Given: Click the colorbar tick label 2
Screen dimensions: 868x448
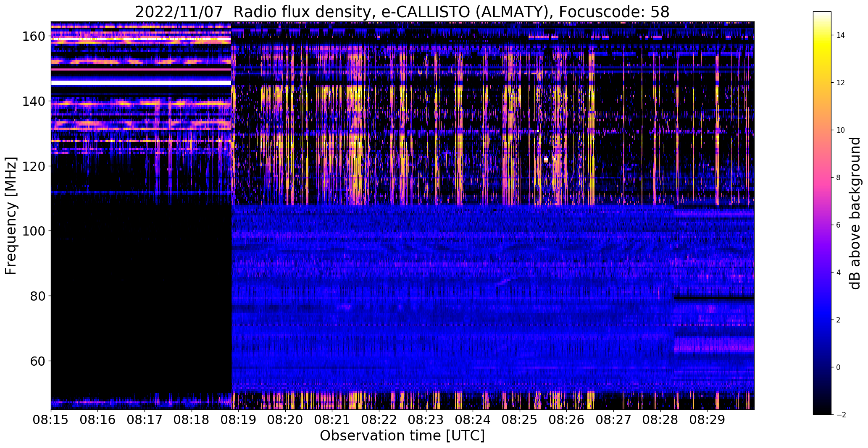Looking at the screenshot, I should (839, 320).
